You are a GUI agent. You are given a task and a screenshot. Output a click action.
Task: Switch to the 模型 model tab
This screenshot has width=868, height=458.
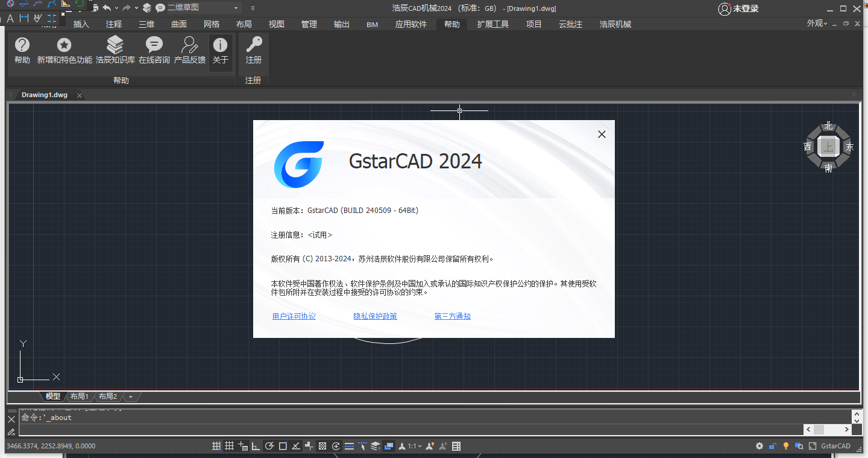click(x=53, y=396)
